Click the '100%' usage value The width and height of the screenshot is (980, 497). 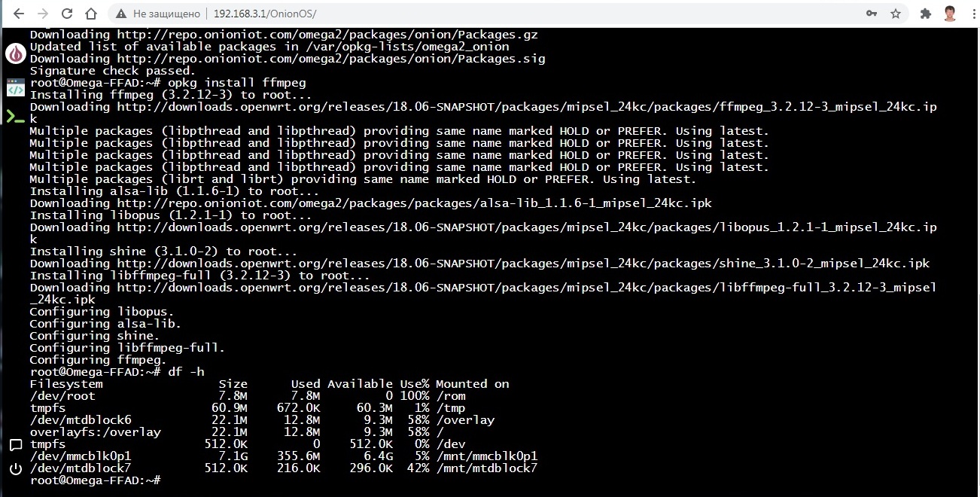pos(414,396)
